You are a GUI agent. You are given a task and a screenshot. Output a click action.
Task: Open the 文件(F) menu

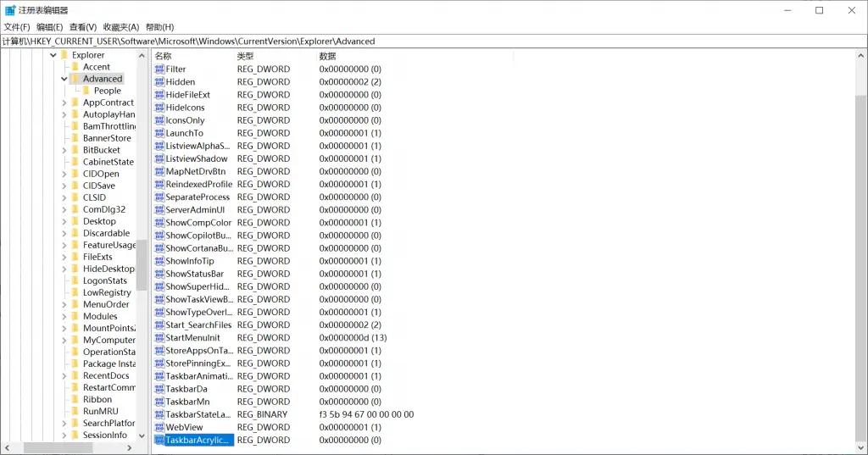click(x=17, y=27)
